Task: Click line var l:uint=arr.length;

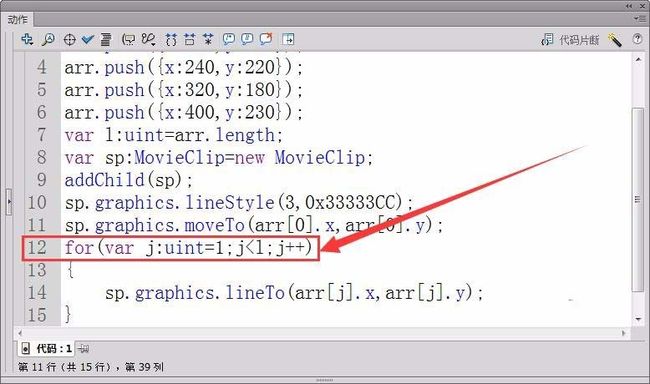Action: click(x=174, y=135)
